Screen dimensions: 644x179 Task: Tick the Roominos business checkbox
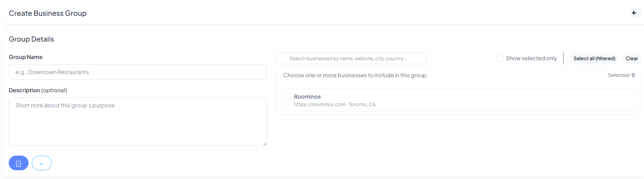pos(287,97)
